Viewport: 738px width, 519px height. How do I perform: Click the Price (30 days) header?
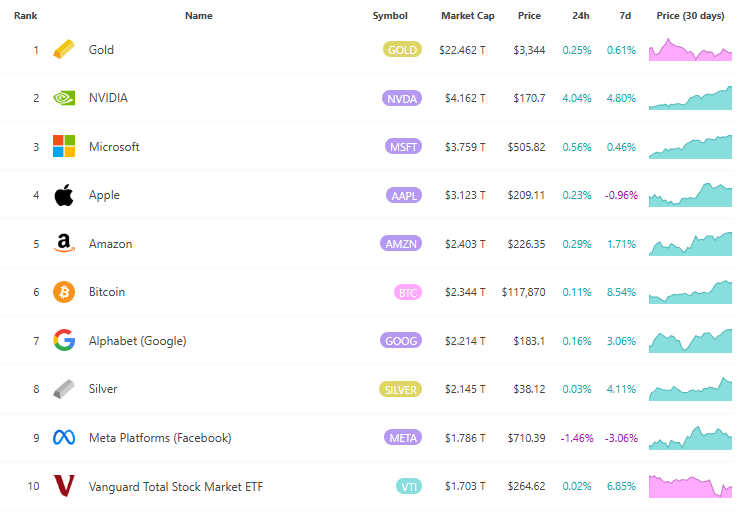[690, 16]
